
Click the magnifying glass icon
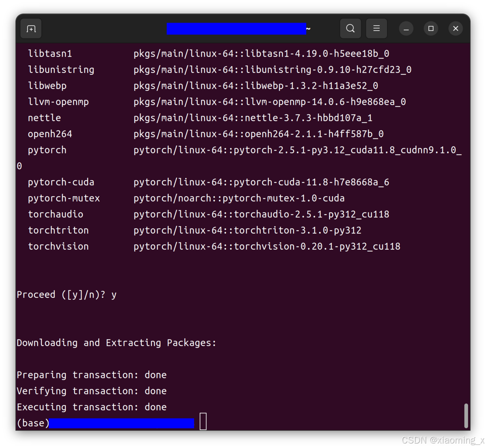350,28
